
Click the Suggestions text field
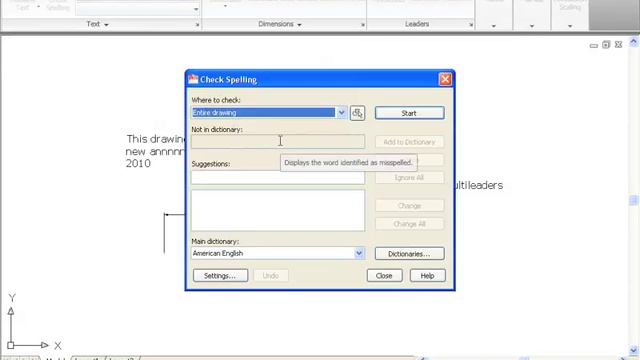pyautogui.click(x=278, y=178)
